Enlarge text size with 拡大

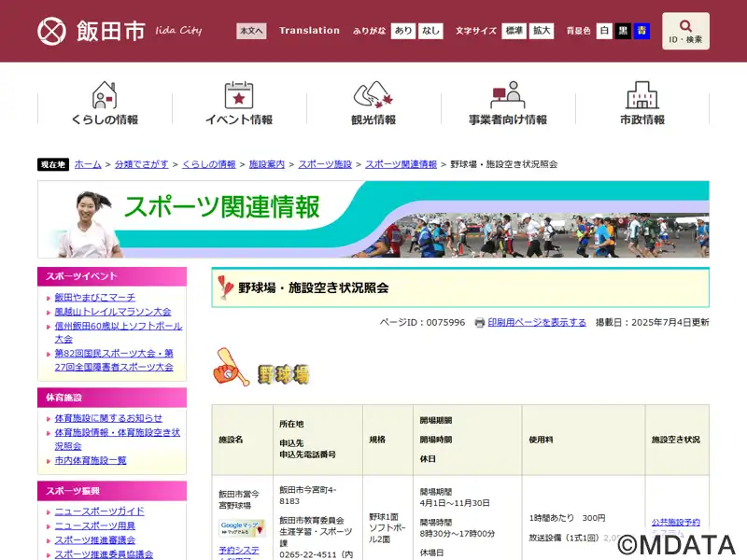[543, 31]
